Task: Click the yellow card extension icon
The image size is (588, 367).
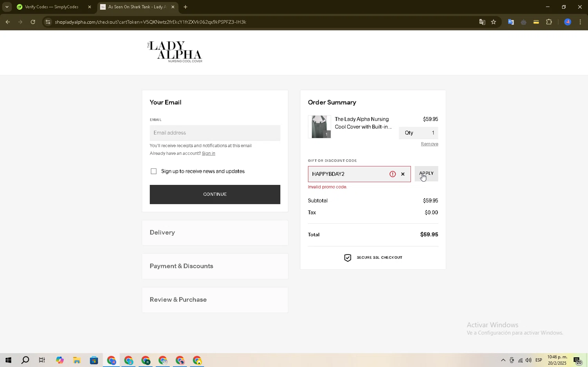Action: pos(536,22)
